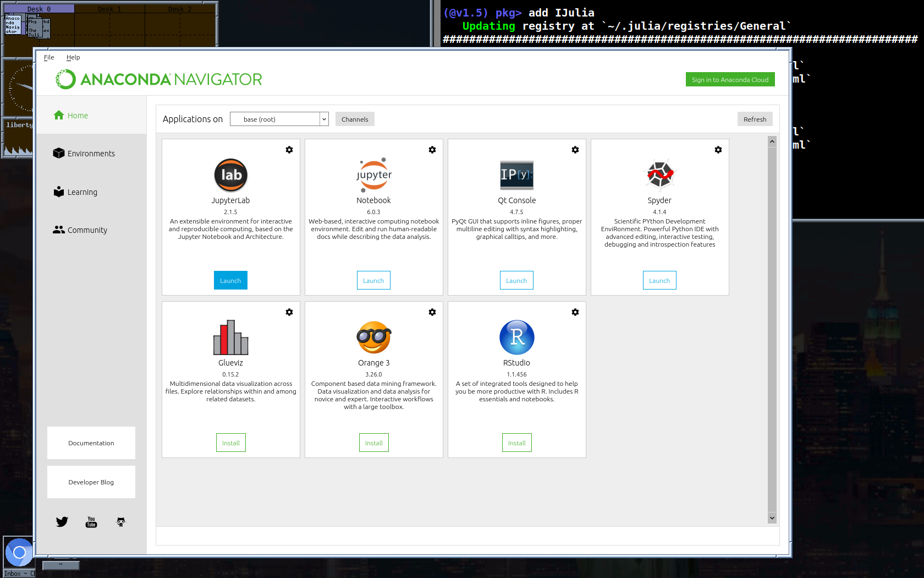The image size is (924, 578).
Task: Open gear dropdown on Jupyter Notebook tile
Action: (432, 150)
